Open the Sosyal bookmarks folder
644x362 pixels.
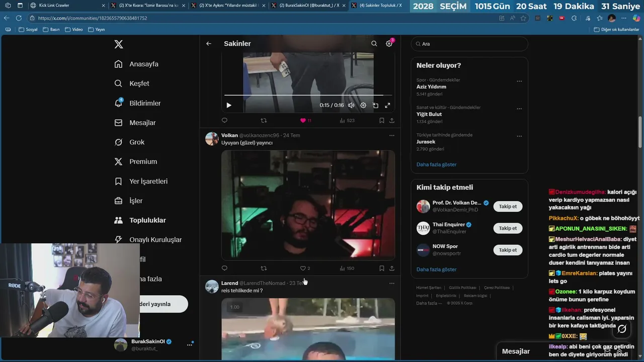pyautogui.click(x=28, y=30)
